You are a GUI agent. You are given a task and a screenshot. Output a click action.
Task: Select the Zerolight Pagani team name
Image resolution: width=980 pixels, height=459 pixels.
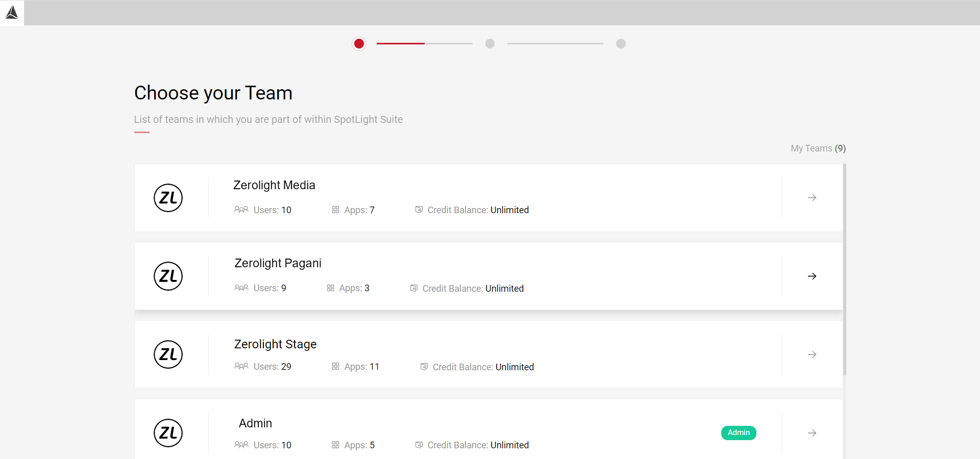[x=278, y=263]
